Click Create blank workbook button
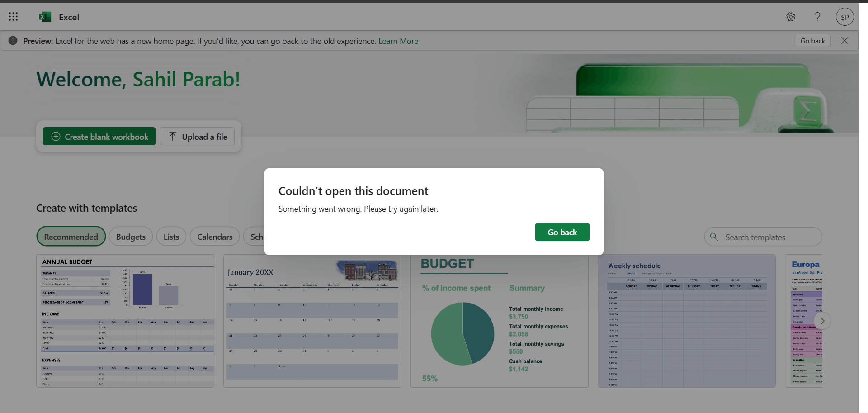 (99, 136)
